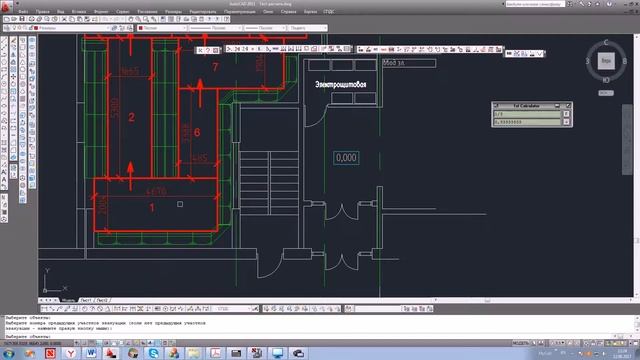This screenshot has width=640, height=360.
Task: Open the WCS dropdown below ViewCube
Action: point(606,93)
